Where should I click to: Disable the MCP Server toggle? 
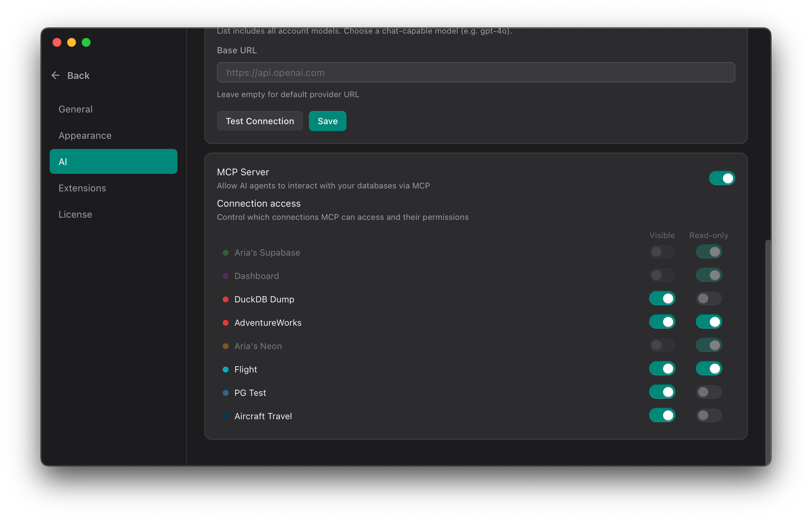click(721, 178)
